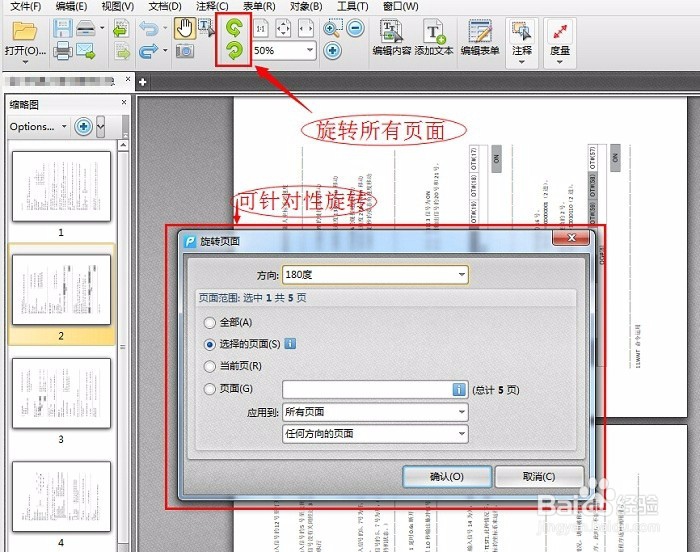Open the 文件(F) menu

(25, 7)
